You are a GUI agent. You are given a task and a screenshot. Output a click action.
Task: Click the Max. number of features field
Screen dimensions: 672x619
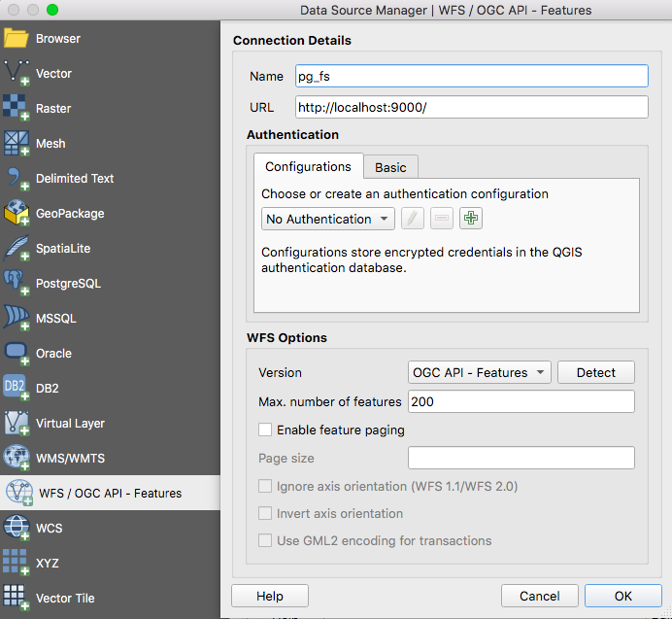click(521, 401)
